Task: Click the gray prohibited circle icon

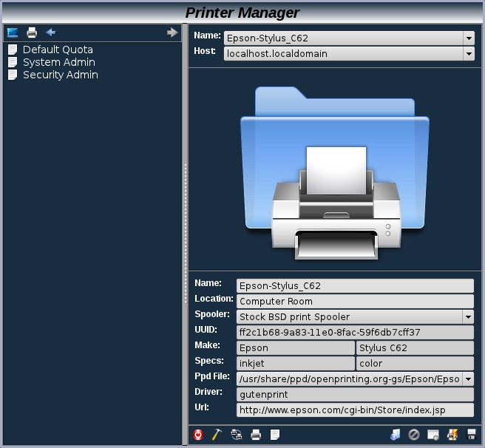Action: click(x=414, y=435)
